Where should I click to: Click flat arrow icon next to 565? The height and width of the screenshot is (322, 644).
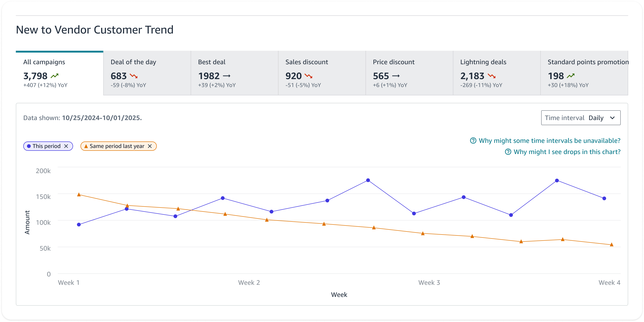[x=396, y=76]
